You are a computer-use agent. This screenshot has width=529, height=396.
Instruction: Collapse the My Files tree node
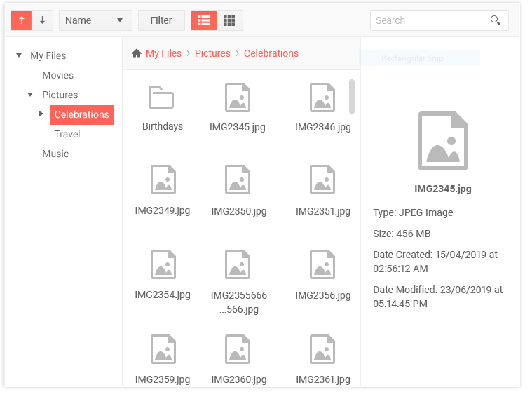pos(19,56)
